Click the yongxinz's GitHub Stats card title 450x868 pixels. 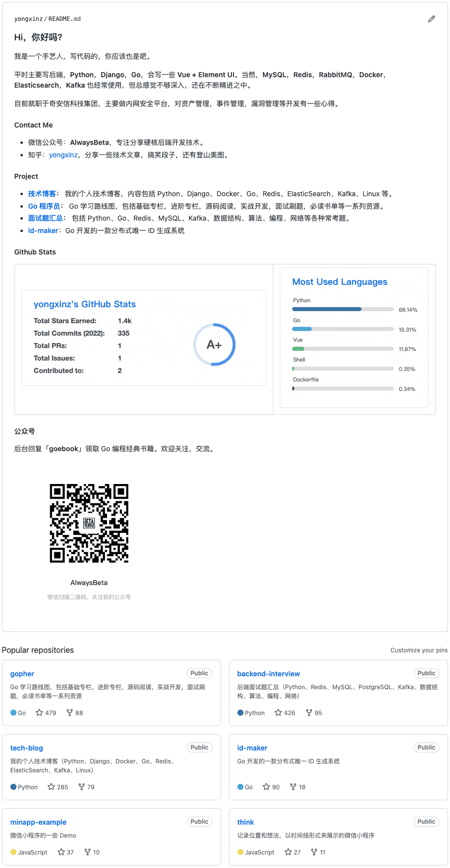pyautogui.click(x=85, y=304)
